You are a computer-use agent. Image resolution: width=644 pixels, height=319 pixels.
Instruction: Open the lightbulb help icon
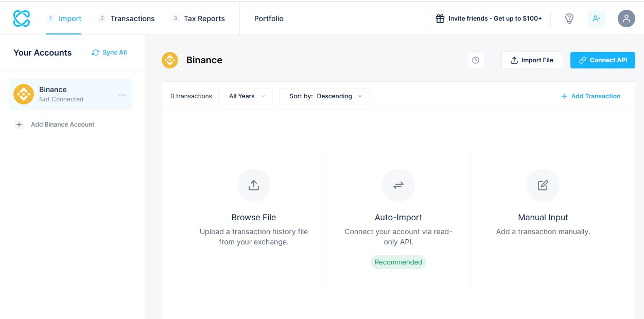click(x=569, y=19)
